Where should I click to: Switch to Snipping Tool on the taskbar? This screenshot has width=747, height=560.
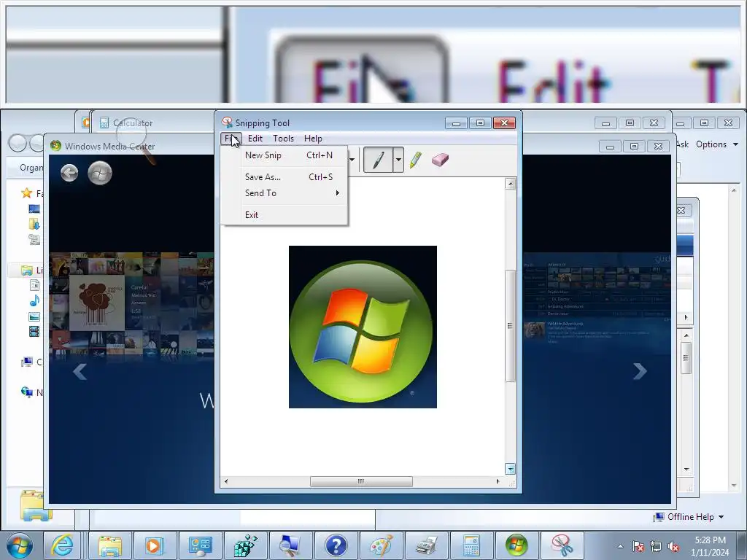tap(562, 545)
